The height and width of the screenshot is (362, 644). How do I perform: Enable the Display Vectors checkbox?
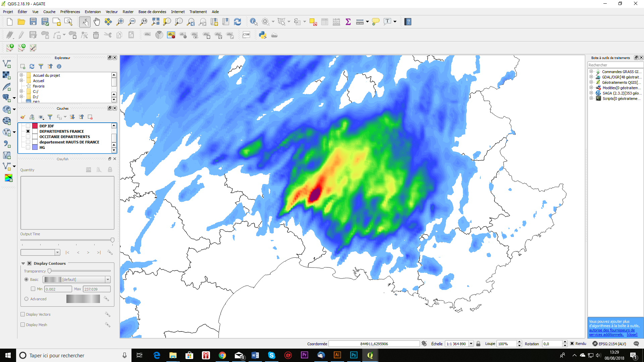[x=23, y=314]
